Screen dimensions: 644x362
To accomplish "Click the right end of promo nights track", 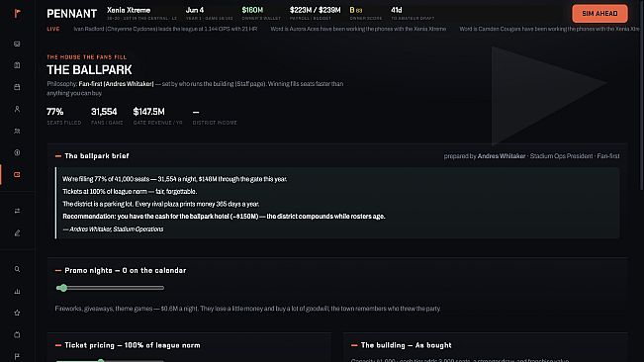I will click(162, 288).
